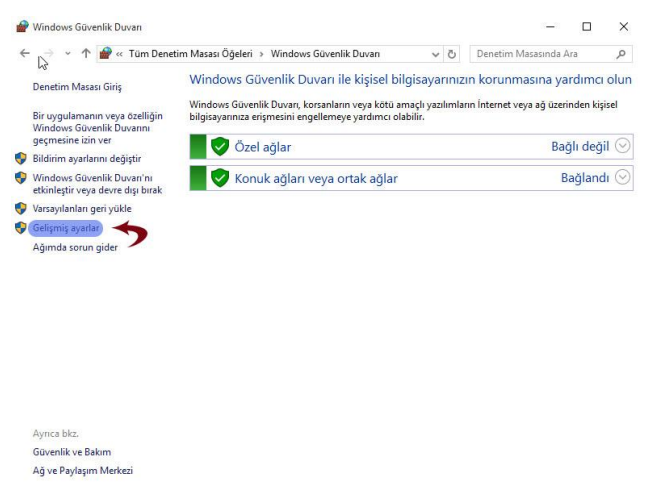Expand the address bar history dropdown

click(435, 54)
